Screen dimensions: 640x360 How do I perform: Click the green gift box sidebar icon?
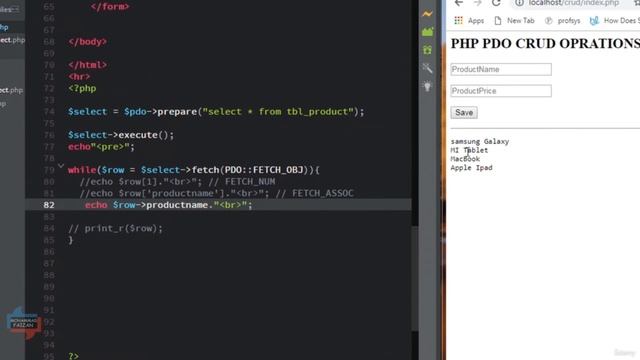427,50
